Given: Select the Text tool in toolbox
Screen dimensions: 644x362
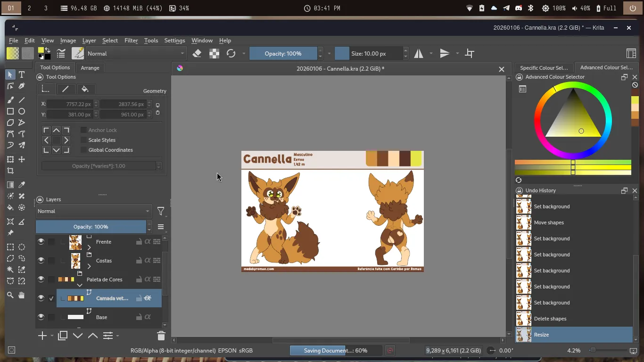Looking at the screenshot, I should (22, 75).
